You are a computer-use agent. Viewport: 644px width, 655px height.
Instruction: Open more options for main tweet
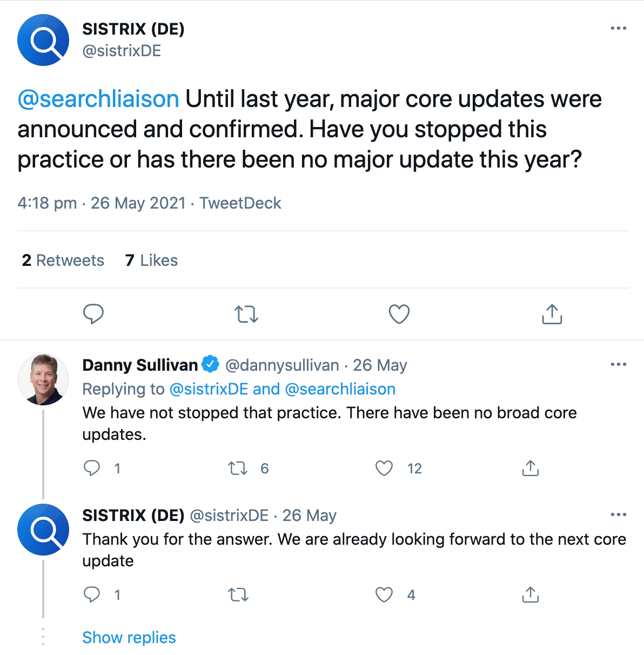(x=618, y=28)
